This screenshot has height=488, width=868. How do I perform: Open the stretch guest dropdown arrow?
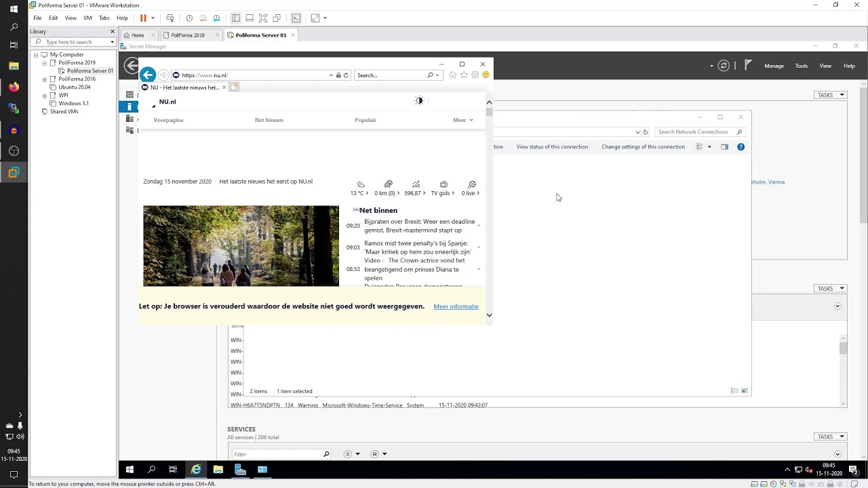[x=325, y=18]
